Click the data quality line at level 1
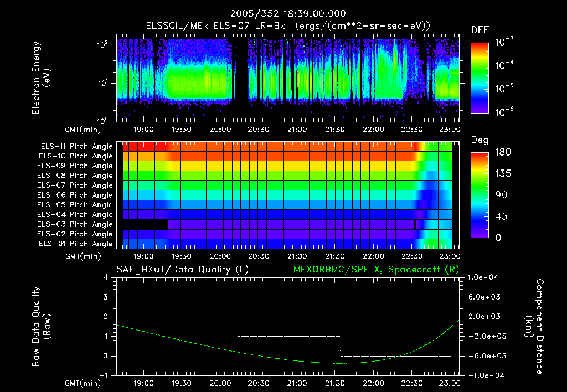567x392 pixels. coord(289,336)
